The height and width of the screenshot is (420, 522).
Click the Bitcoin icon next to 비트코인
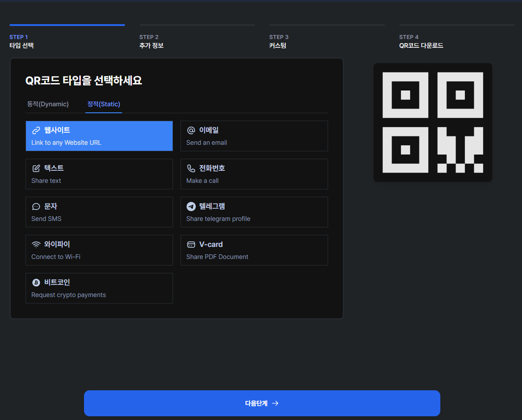click(36, 283)
